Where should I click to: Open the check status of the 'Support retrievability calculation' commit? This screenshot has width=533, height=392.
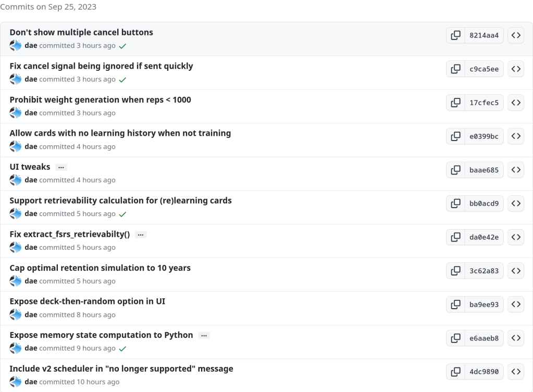(x=122, y=214)
